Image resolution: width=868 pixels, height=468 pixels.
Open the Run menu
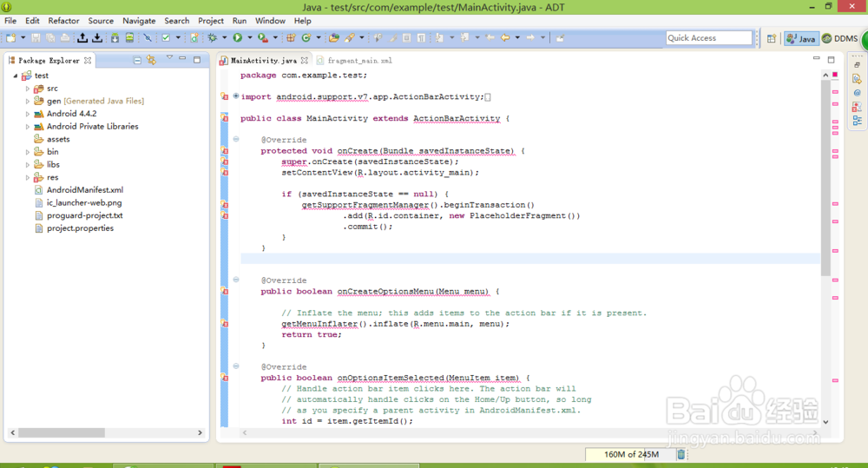click(x=240, y=21)
